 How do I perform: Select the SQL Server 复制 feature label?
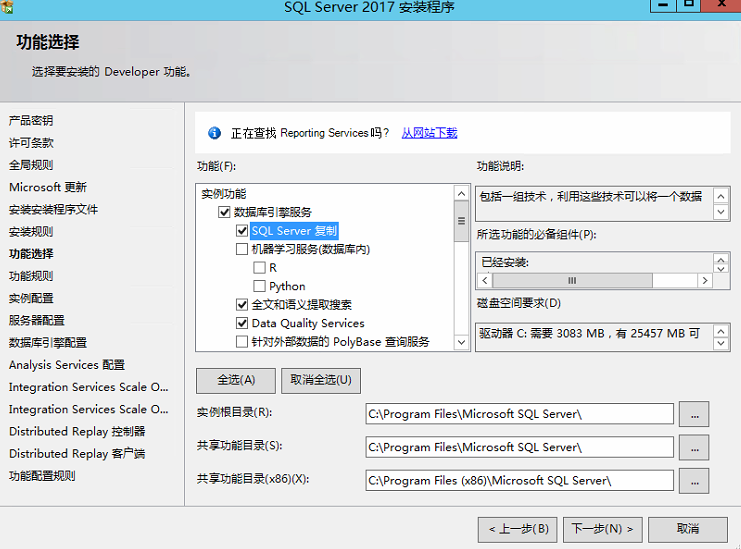click(294, 231)
